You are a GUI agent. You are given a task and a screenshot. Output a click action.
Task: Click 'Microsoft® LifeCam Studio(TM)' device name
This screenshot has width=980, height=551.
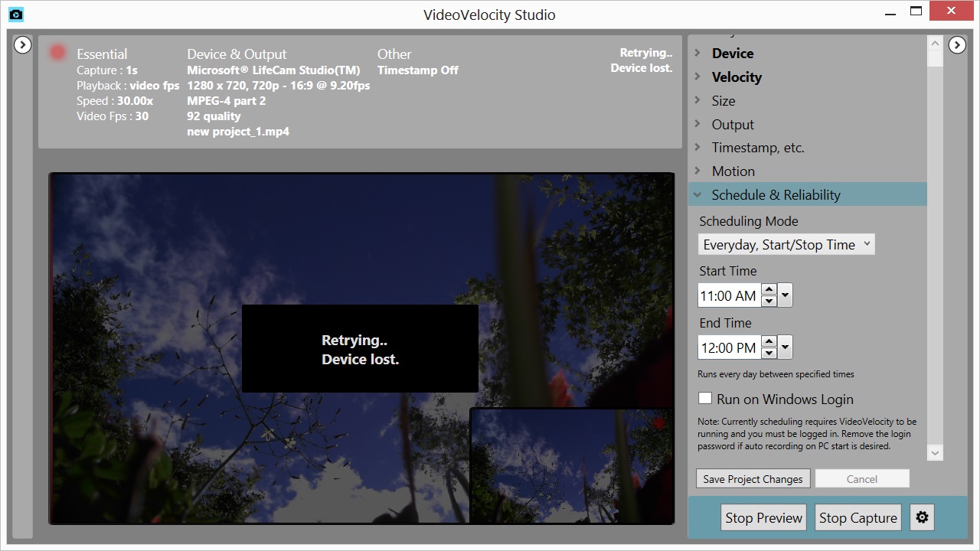coord(273,70)
